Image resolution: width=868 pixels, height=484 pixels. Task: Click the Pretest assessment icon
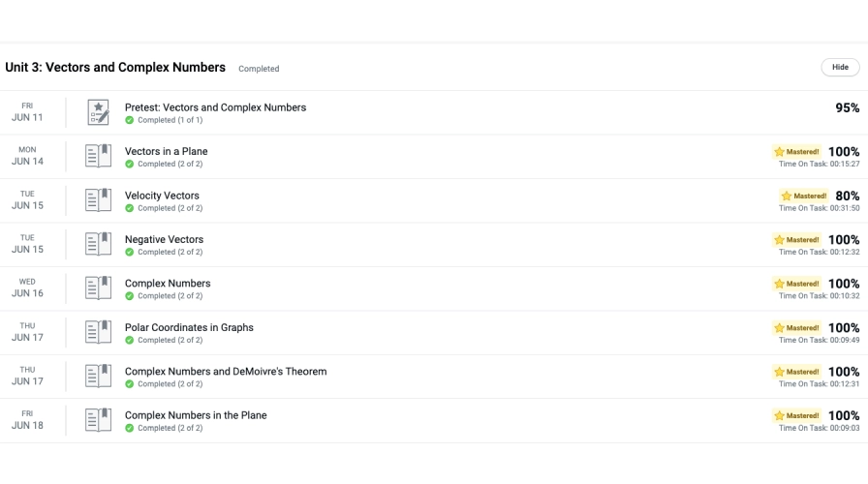coord(98,112)
